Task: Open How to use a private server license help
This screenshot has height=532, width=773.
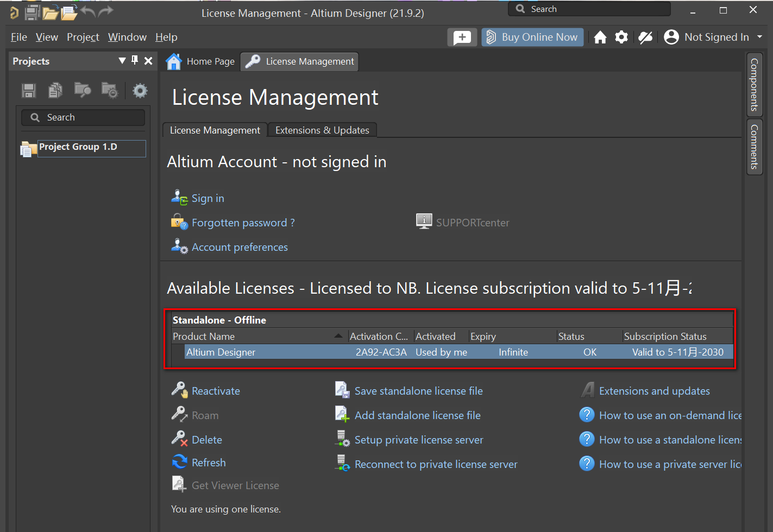Action: (x=670, y=464)
